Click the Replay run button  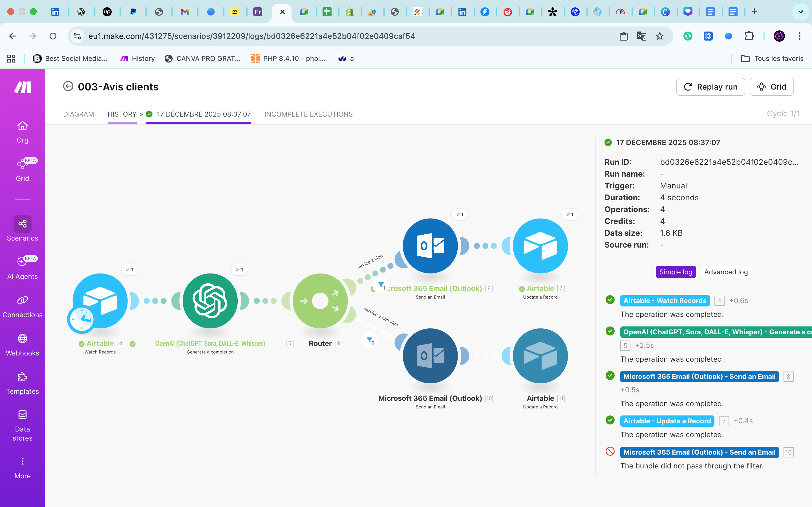[710, 87]
